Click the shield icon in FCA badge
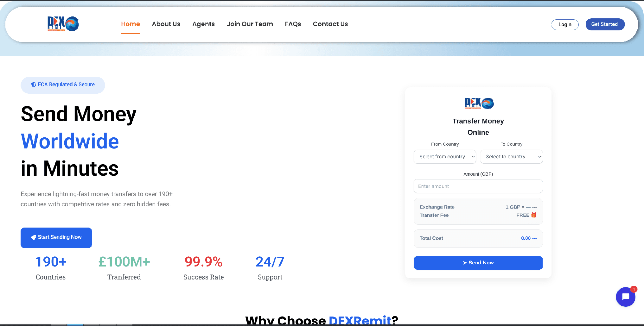This screenshot has width=644, height=326. click(x=34, y=85)
